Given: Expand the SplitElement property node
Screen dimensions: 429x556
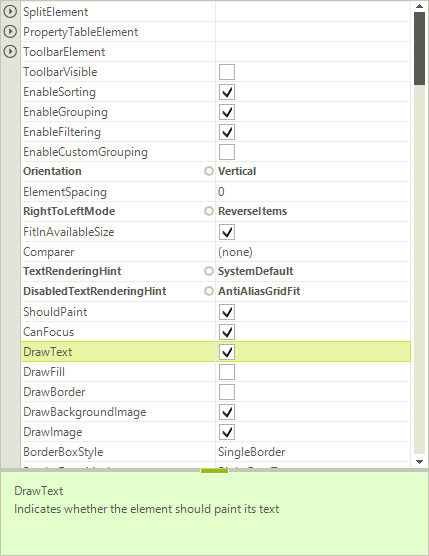Looking at the screenshot, I should [x=10, y=12].
